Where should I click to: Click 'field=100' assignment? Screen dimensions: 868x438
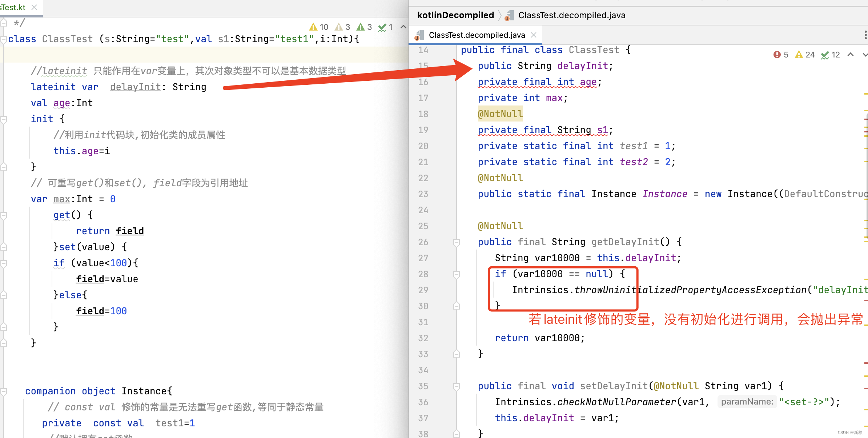101,311
